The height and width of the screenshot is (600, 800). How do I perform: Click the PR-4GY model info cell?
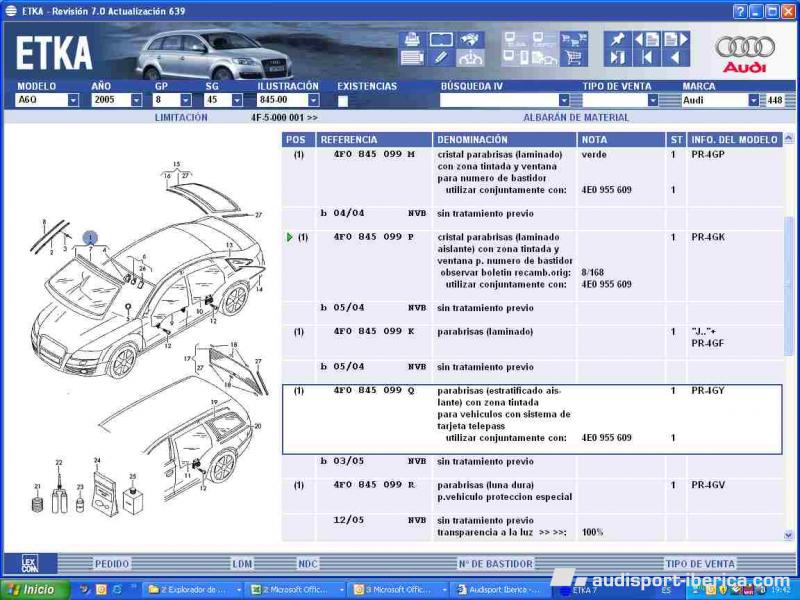708,391
